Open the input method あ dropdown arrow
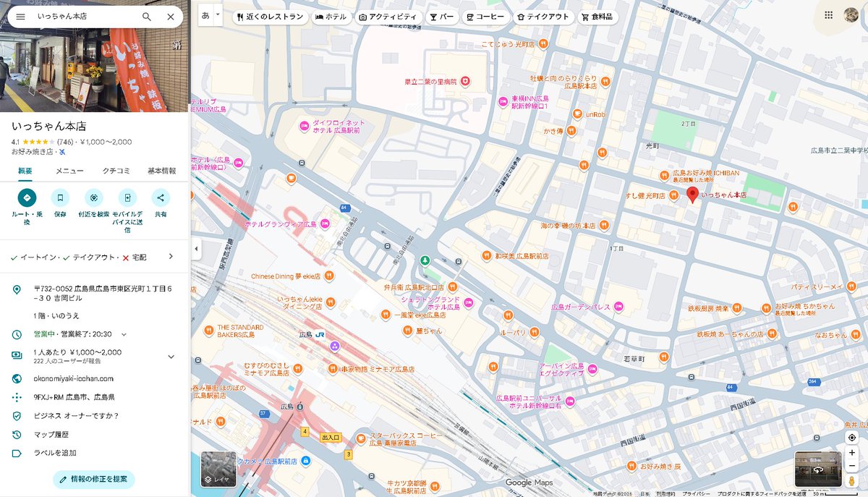The height and width of the screenshot is (497, 868). pyautogui.click(x=218, y=14)
